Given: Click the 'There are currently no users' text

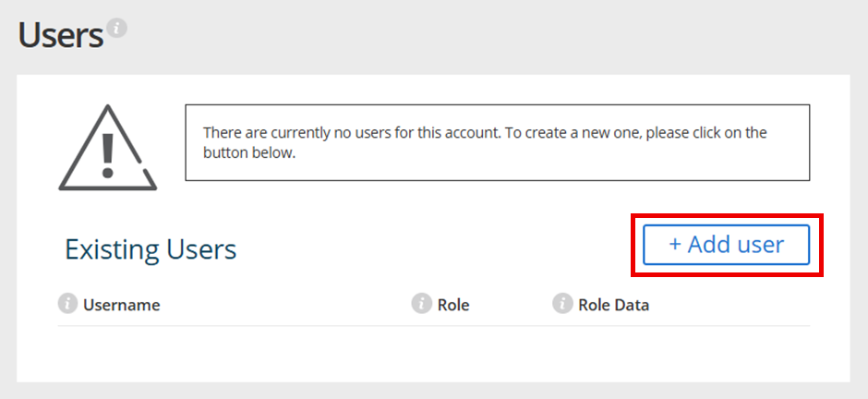Looking at the screenshot, I should [351, 133].
